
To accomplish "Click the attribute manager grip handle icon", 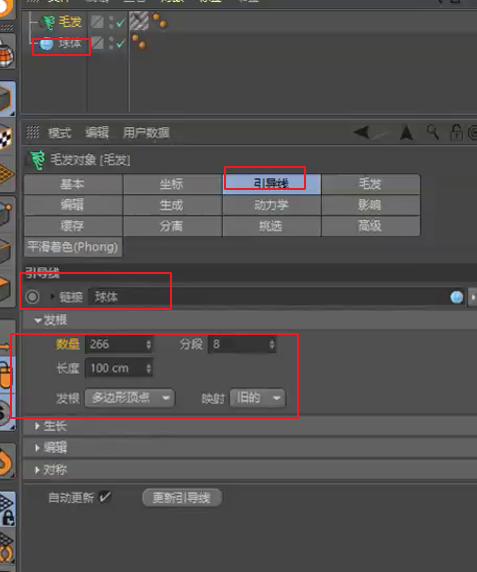I will 33,132.
